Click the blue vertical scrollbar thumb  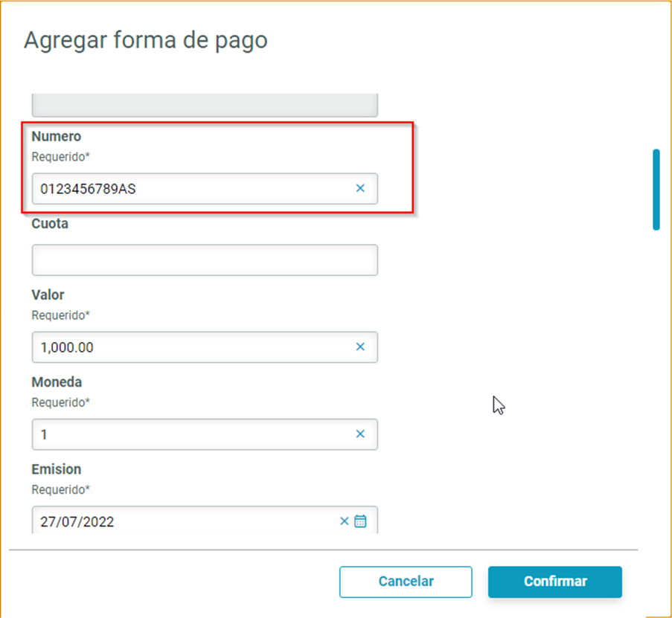[x=656, y=190]
